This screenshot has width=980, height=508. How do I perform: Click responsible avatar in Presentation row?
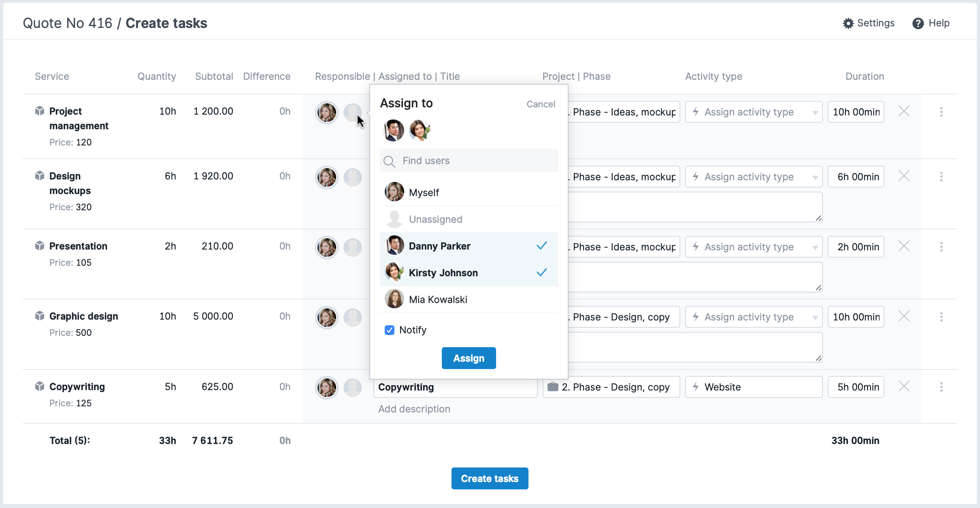coord(327,247)
